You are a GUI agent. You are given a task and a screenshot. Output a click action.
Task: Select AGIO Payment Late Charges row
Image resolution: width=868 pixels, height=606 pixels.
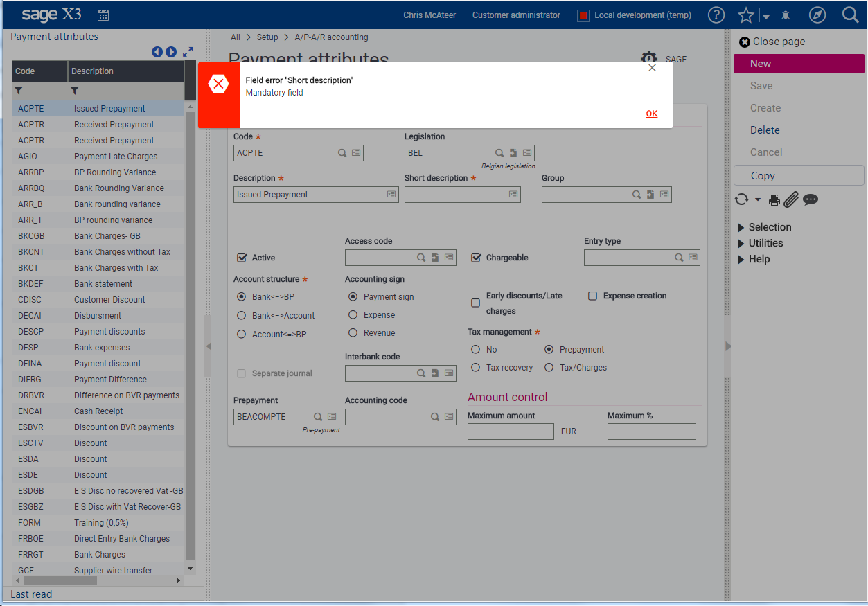[x=98, y=157]
